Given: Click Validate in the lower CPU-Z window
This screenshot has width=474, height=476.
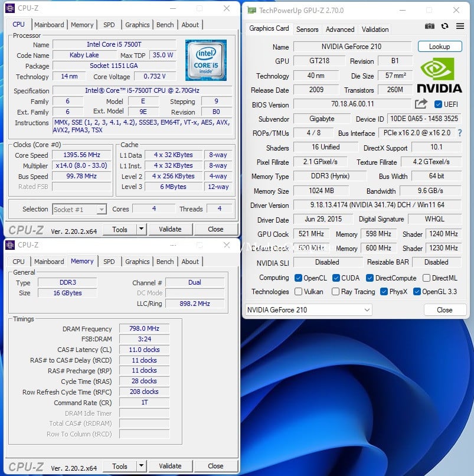Looking at the screenshot, I should (170, 466).
